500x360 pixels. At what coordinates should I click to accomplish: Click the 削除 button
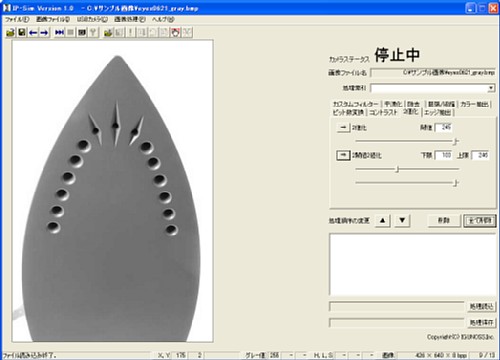pyautogui.click(x=444, y=221)
